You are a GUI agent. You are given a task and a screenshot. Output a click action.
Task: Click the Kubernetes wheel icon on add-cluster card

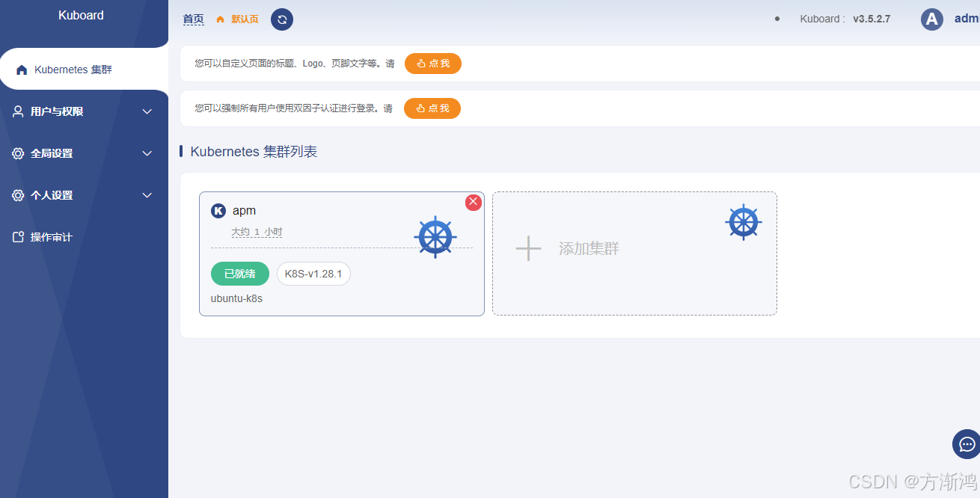(744, 222)
